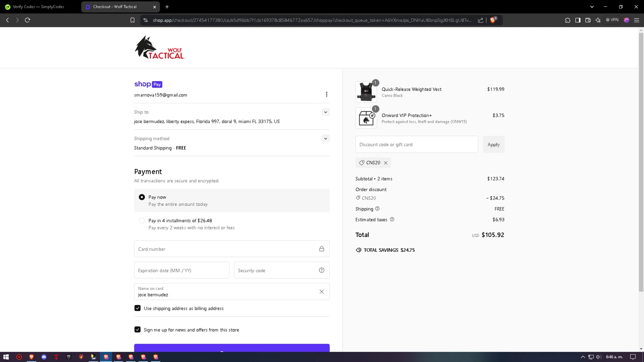Expand the Ship to section
644x362 pixels.
point(325,112)
